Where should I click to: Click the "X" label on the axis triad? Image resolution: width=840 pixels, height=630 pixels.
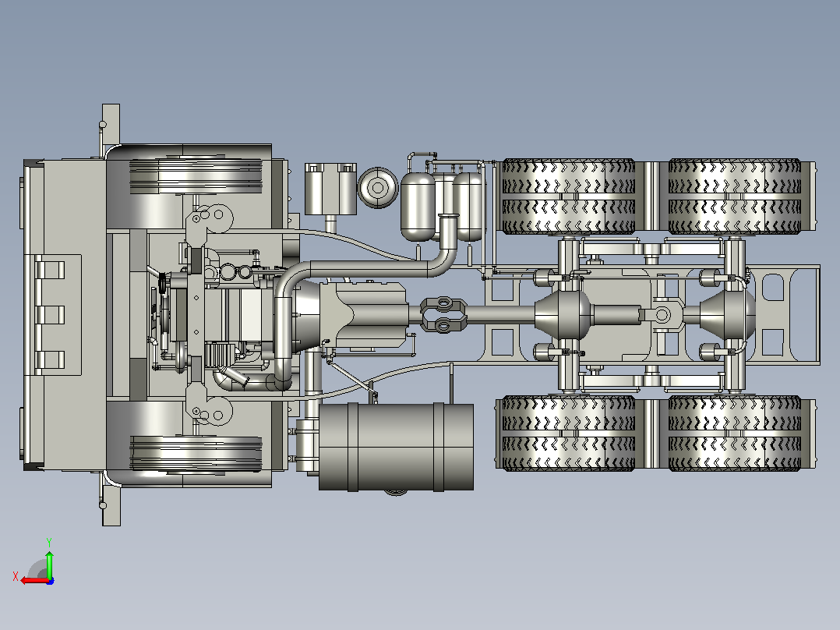tap(16, 576)
